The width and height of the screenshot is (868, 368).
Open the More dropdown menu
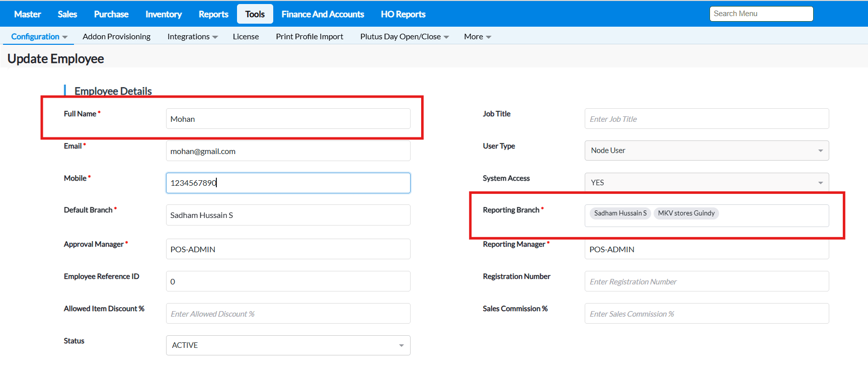[477, 37]
